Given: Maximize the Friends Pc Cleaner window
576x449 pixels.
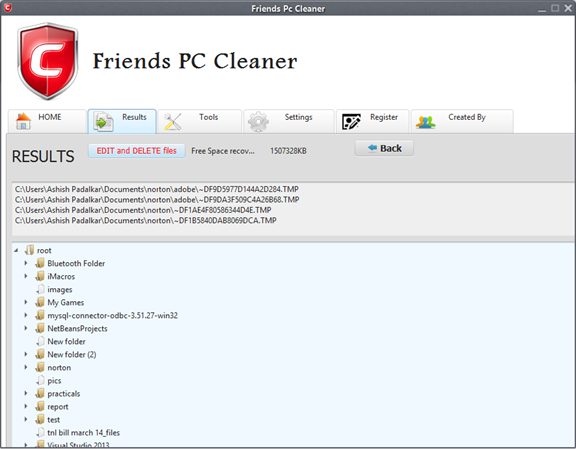Looking at the screenshot, I should pos(555,8).
